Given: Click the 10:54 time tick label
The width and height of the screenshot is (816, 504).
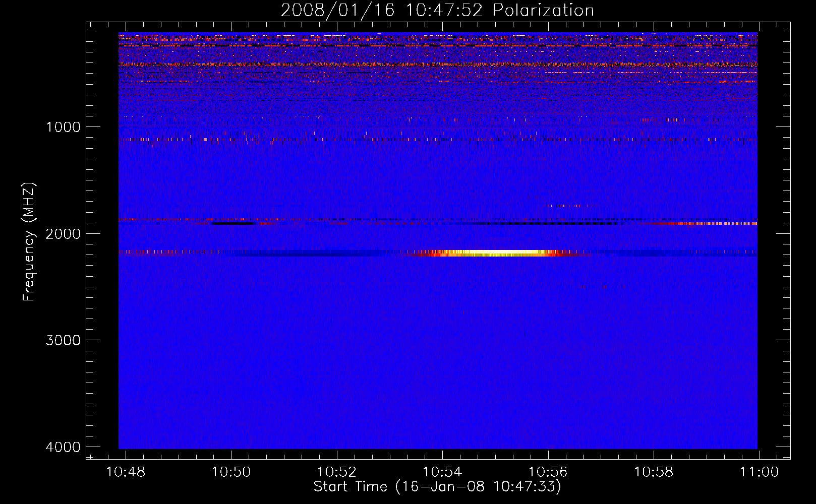Looking at the screenshot, I should tap(442, 472).
